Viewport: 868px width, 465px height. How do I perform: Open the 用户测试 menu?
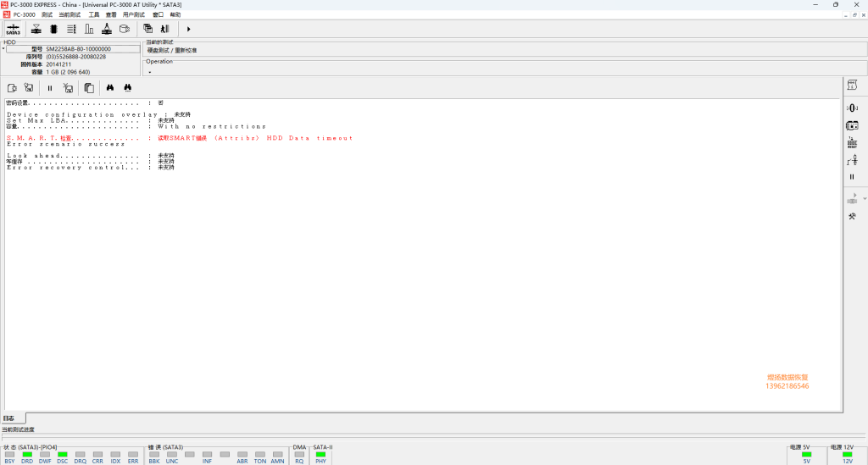coord(133,14)
